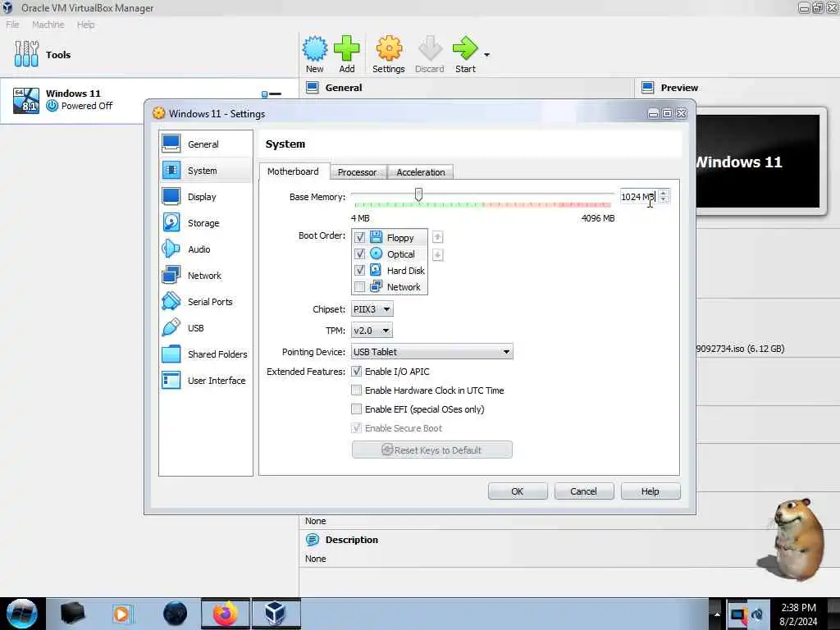Open the Help menu in menu bar
The image size is (840, 630).
point(85,25)
